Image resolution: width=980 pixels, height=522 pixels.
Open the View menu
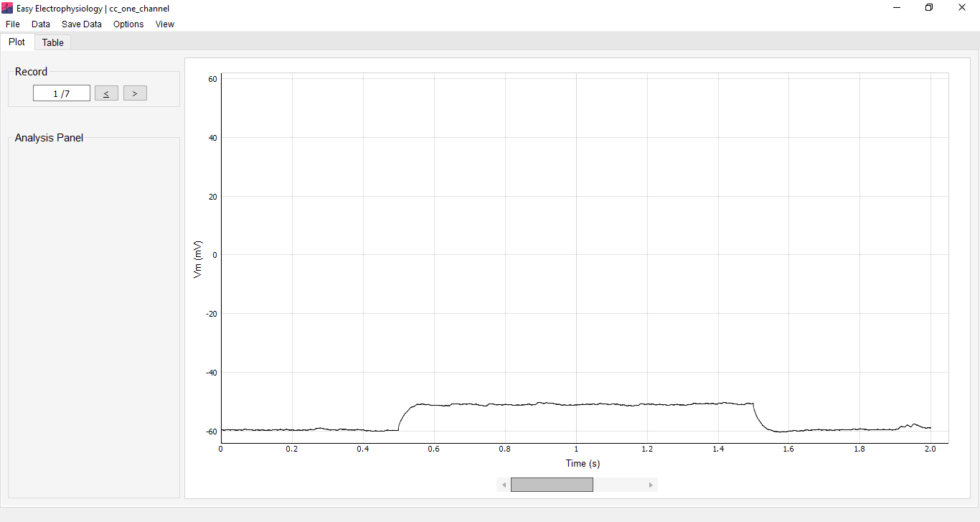165,24
